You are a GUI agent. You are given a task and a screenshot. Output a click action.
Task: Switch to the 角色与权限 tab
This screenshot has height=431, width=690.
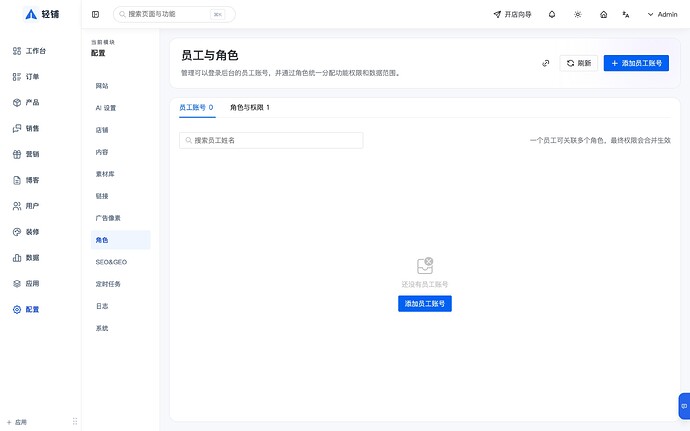click(250, 107)
